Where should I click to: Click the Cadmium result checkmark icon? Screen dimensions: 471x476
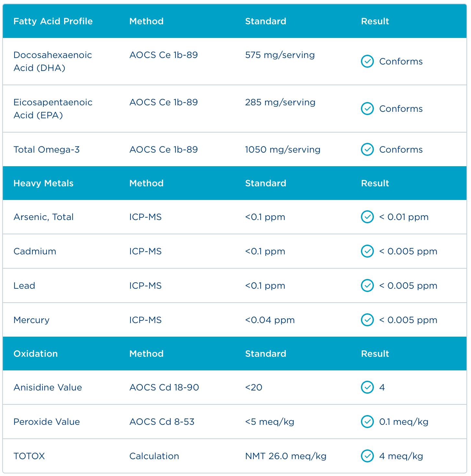[367, 251]
